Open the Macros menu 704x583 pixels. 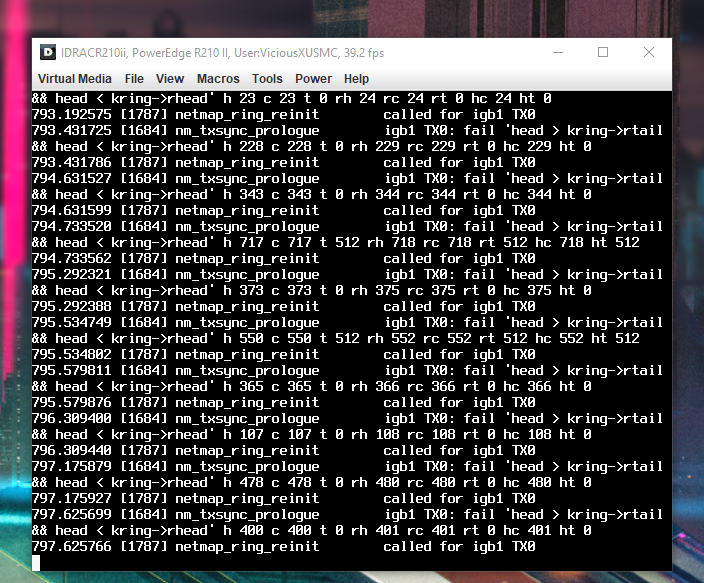tap(218, 79)
